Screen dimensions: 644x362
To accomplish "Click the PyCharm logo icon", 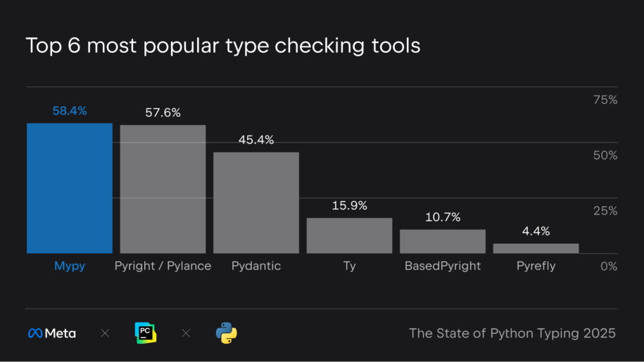I will click(145, 332).
